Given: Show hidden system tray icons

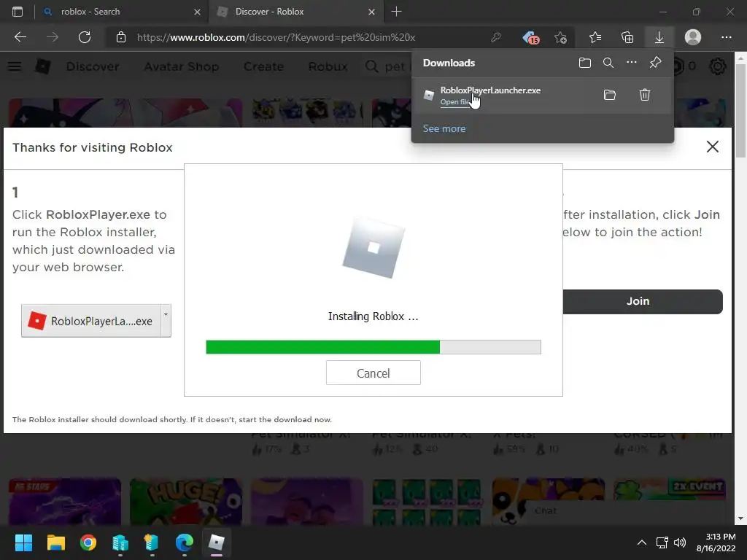Looking at the screenshot, I should point(642,542).
